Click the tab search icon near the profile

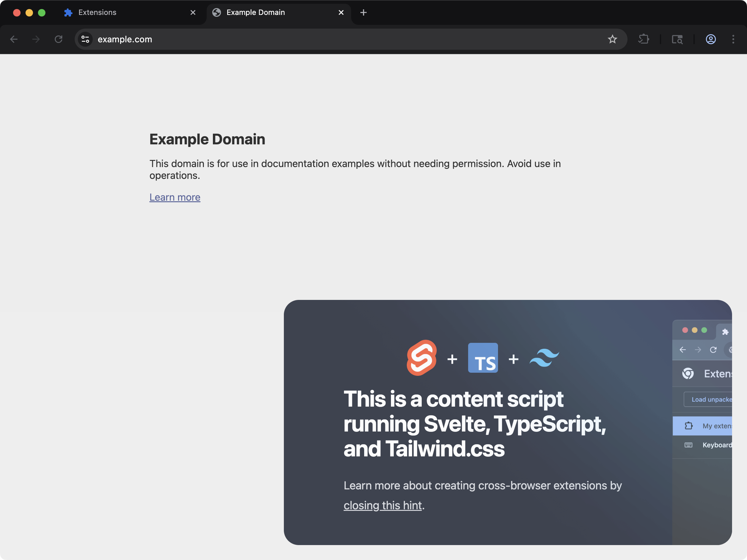click(677, 39)
